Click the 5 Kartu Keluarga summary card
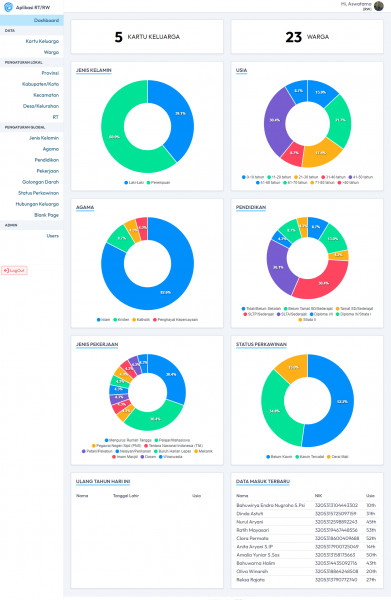This screenshot has width=391, height=600. point(147,37)
